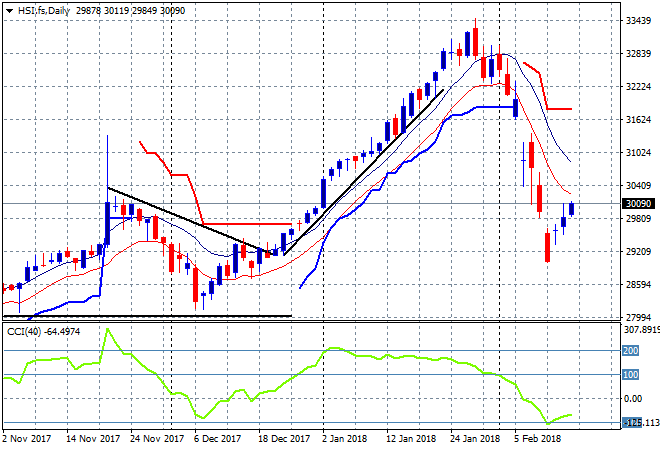Click the current price label 30090
Image resolution: width=660 pixels, height=450 pixels.
point(638,204)
